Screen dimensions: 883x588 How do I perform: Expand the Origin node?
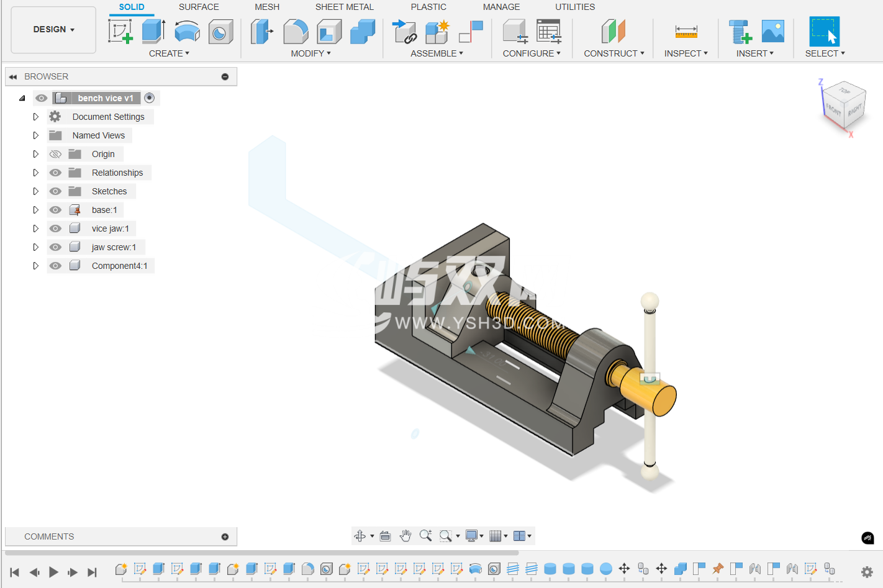pos(35,154)
